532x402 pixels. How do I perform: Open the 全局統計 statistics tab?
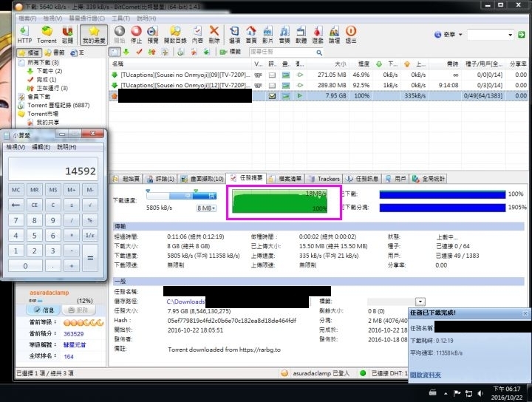click(x=429, y=179)
